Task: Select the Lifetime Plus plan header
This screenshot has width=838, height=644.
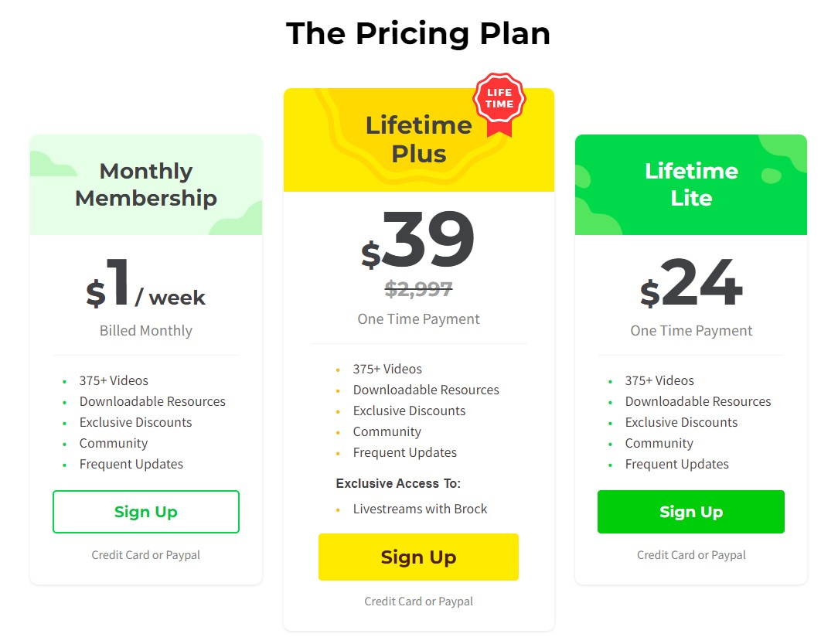Action: point(418,139)
